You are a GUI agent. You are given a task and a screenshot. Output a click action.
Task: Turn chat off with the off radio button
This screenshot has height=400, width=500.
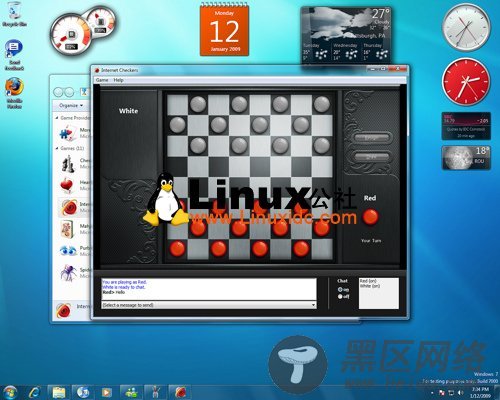pyautogui.click(x=340, y=296)
